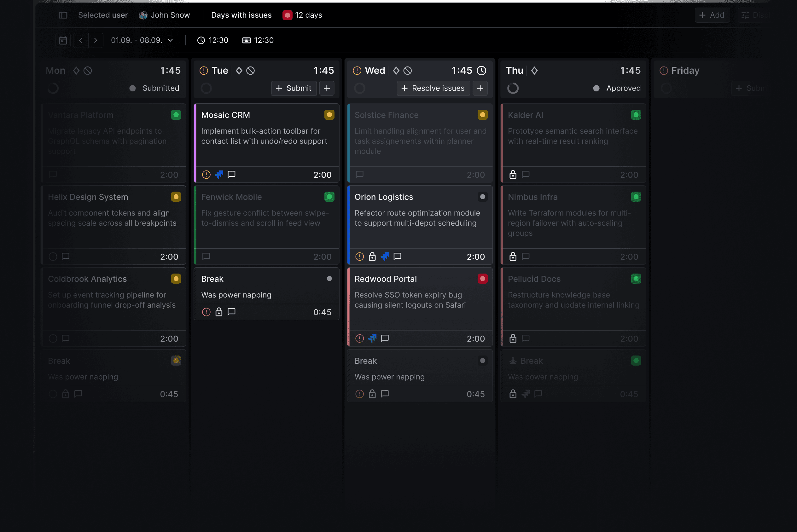Click the lock icon on Redwood Portal card
This screenshot has height=532, width=797.
pos(372,338)
